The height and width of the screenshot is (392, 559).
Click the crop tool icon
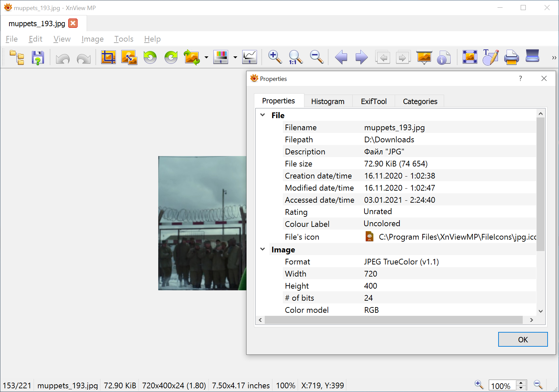(108, 57)
